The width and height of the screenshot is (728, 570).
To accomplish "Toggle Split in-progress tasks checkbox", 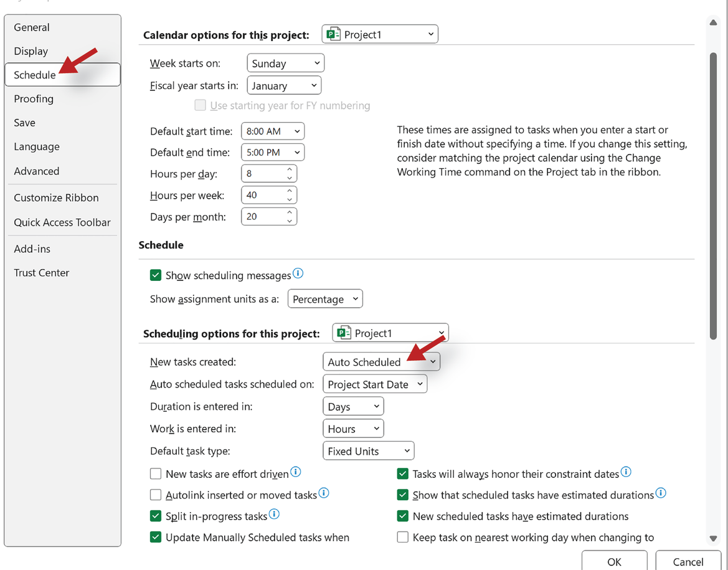I will (x=156, y=516).
